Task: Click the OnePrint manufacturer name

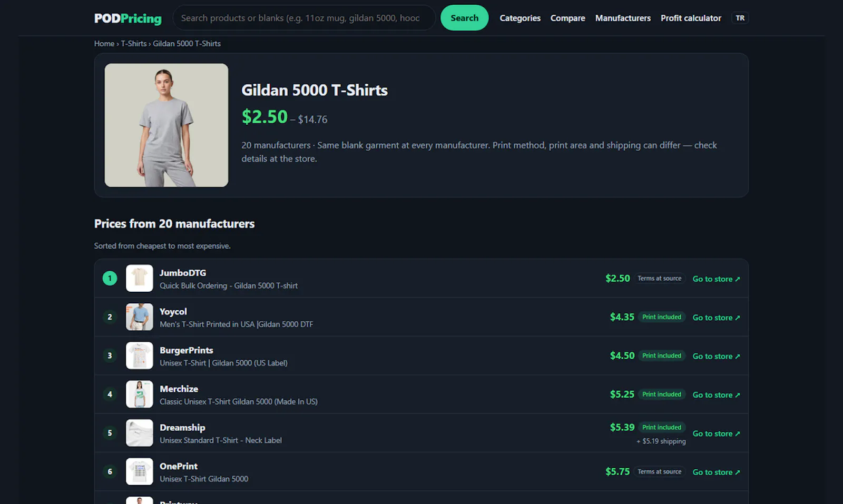Action: coord(179,466)
